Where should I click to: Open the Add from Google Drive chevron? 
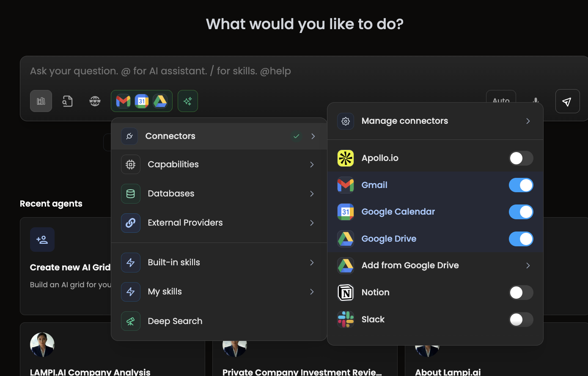click(x=528, y=266)
